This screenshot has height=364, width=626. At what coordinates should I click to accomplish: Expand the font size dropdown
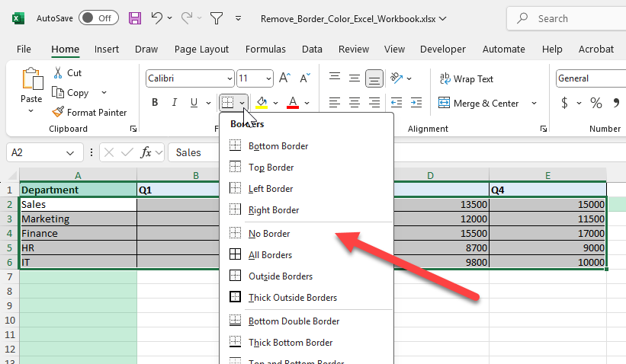pos(268,78)
